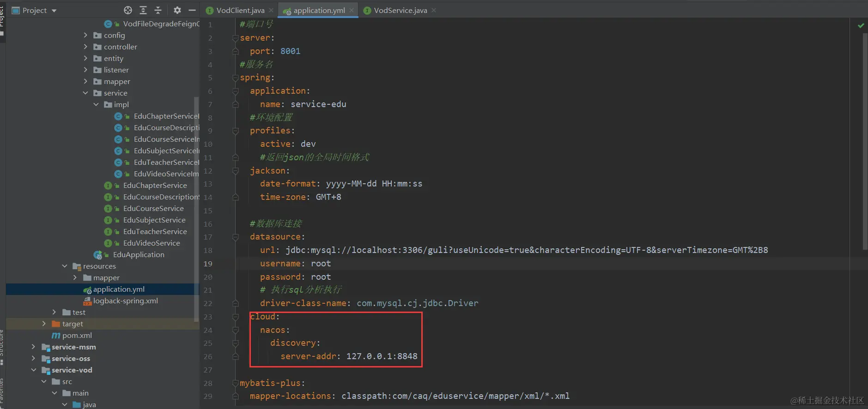Click the green inspection checkmark indicator

(x=861, y=25)
